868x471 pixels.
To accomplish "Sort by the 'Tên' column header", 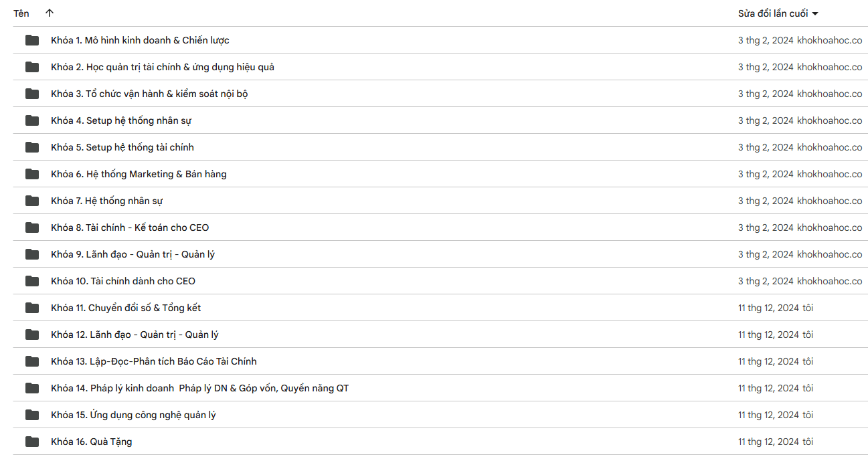I will (21, 13).
